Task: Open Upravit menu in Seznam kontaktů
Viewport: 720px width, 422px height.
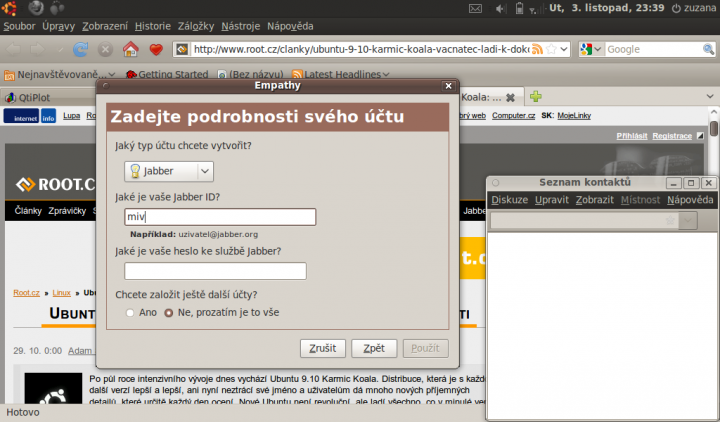Action: 551,200
